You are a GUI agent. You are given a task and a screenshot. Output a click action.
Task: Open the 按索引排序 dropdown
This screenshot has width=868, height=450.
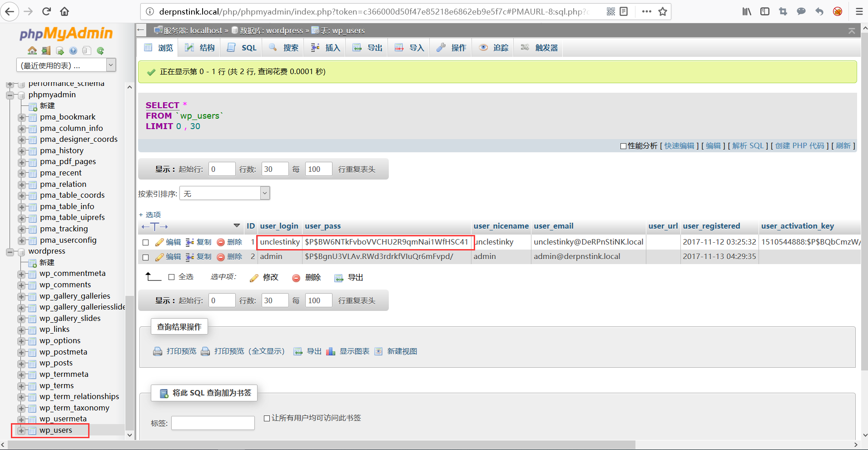coord(225,193)
